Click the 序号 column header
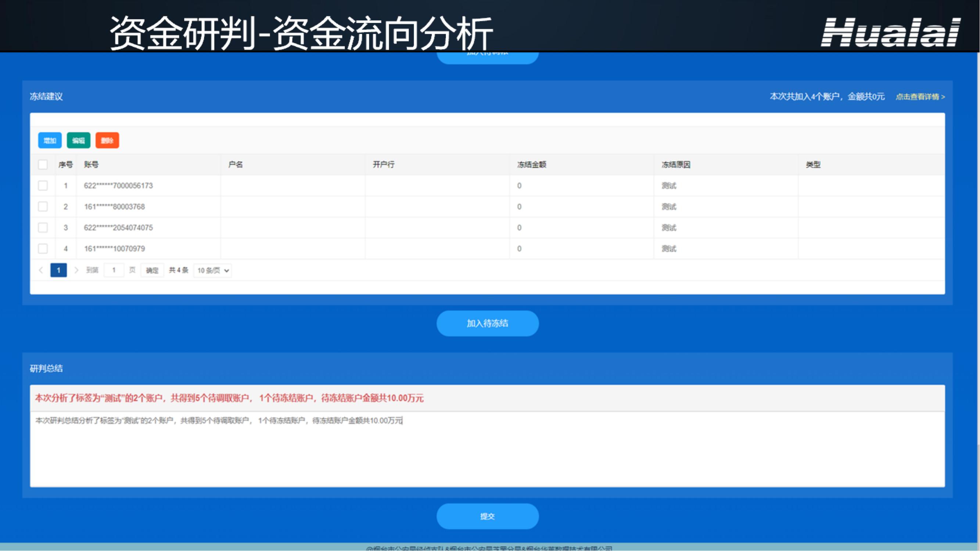The width and height of the screenshot is (980, 551). pos(65,165)
